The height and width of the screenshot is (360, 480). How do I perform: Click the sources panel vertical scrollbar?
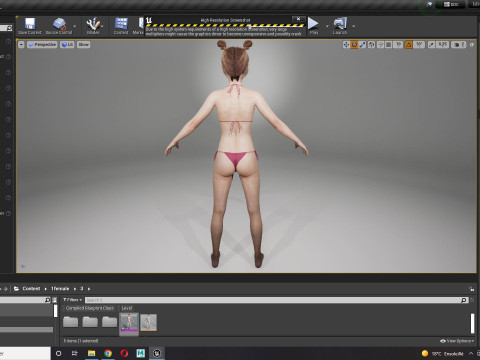click(55, 311)
